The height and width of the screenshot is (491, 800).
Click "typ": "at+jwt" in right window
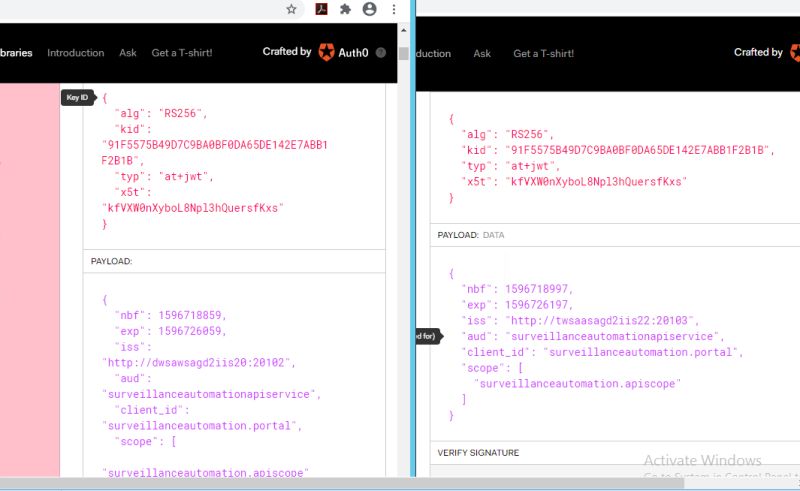coord(511,166)
